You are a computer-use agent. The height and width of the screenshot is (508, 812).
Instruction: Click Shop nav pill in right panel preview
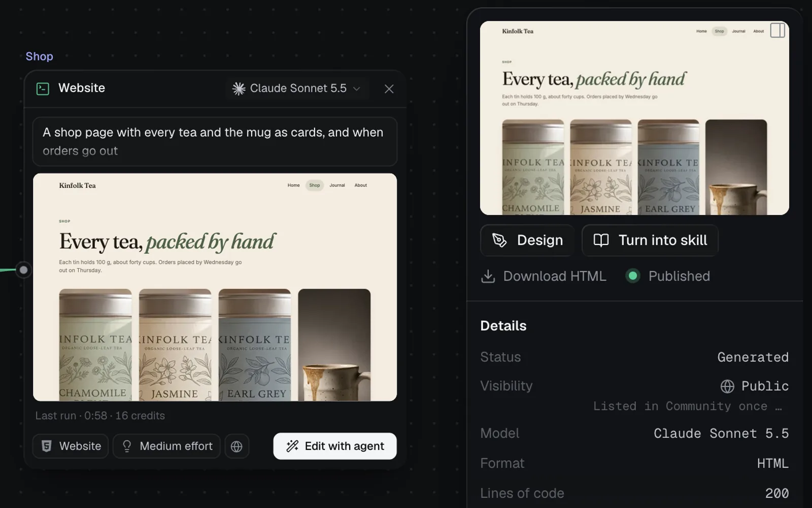[x=719, y=31]
